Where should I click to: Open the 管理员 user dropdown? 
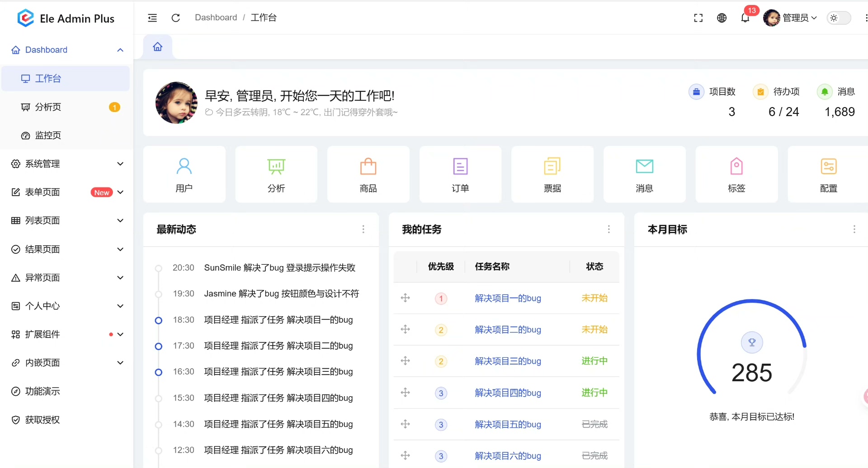coord(790,18)
